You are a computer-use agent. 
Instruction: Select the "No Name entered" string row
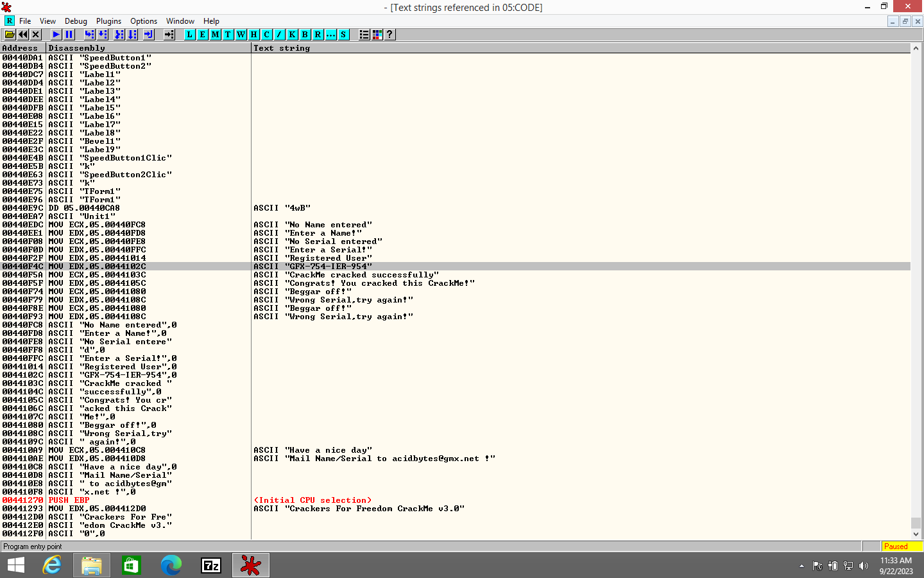[455, 225]
